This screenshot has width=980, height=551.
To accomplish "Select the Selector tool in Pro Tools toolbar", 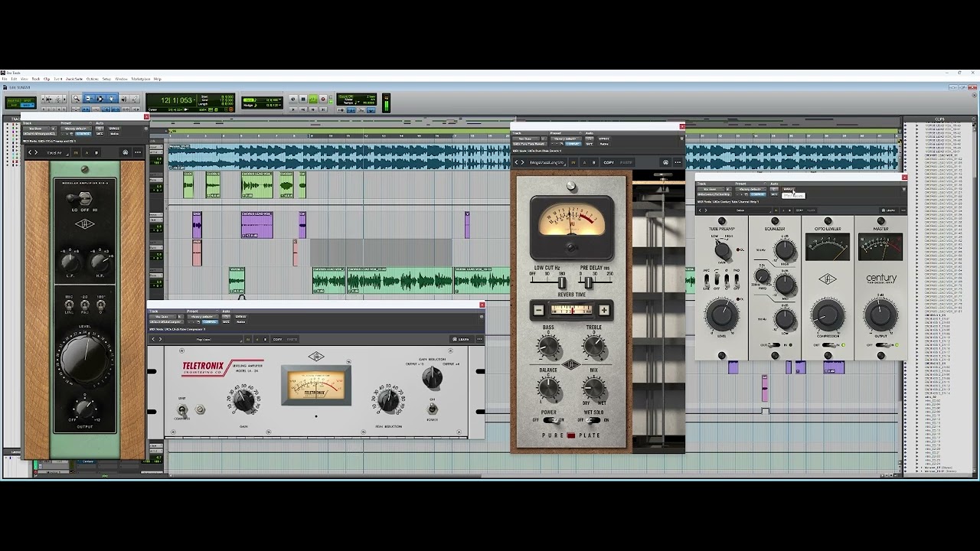I will (100, 99).
